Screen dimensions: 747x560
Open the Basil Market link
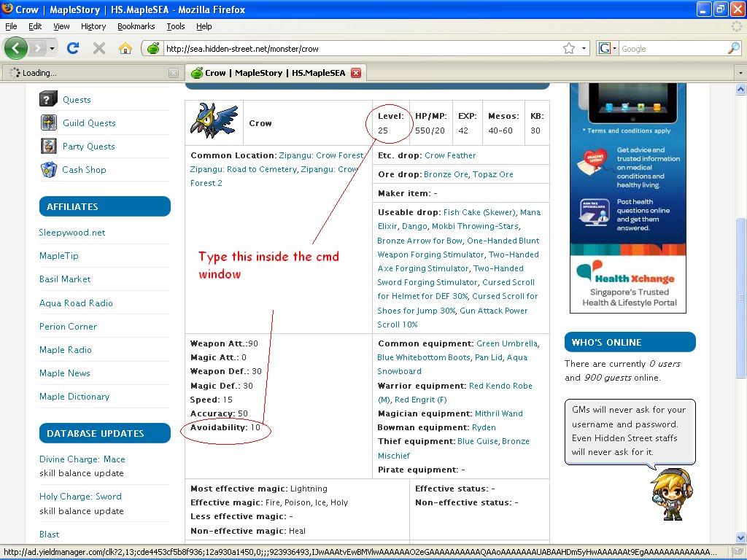65,279
